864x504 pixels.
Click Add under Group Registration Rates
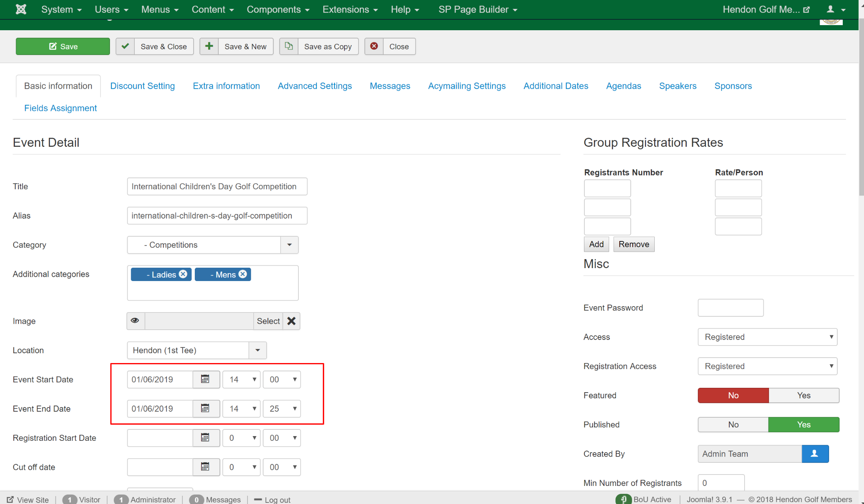pos(596,244)
